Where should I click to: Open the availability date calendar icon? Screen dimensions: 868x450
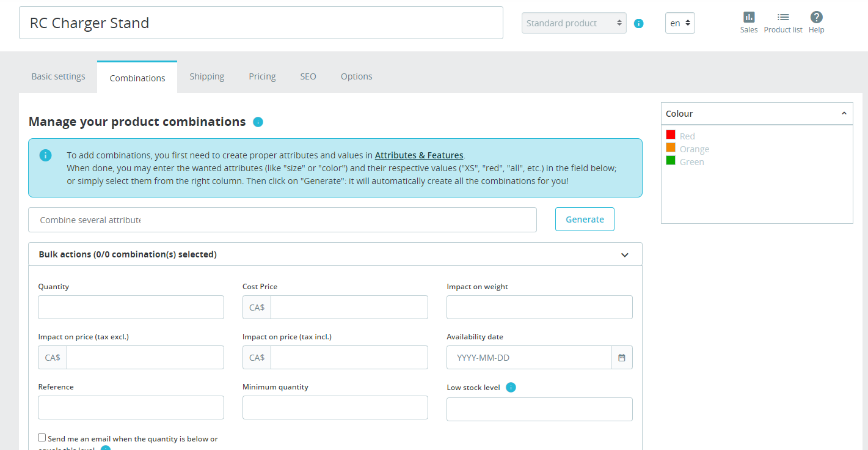point(622,358)
